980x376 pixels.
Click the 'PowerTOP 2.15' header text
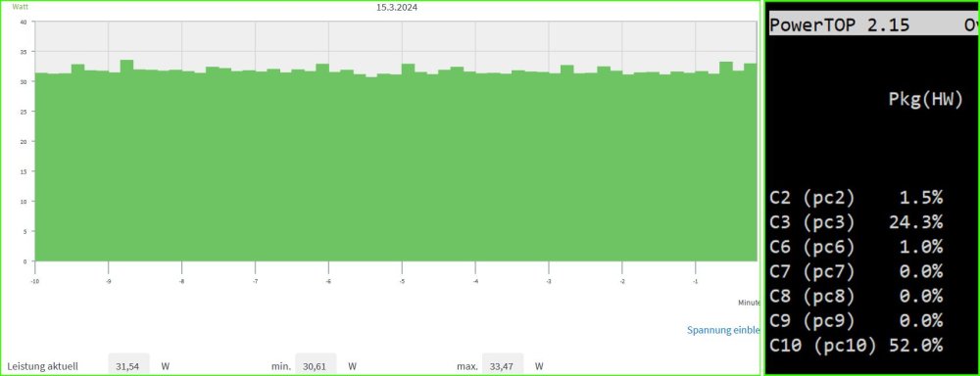(x=840, y=25)
